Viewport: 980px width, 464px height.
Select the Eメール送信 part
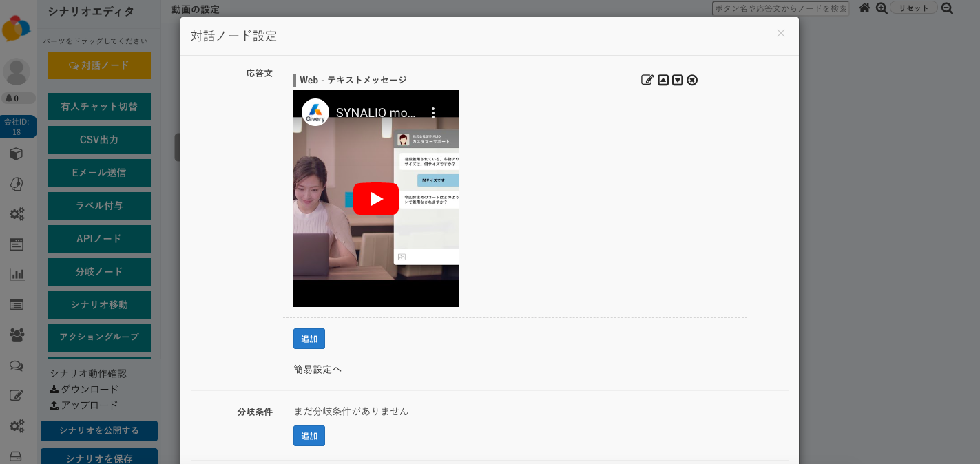click(x=99, y=173)
